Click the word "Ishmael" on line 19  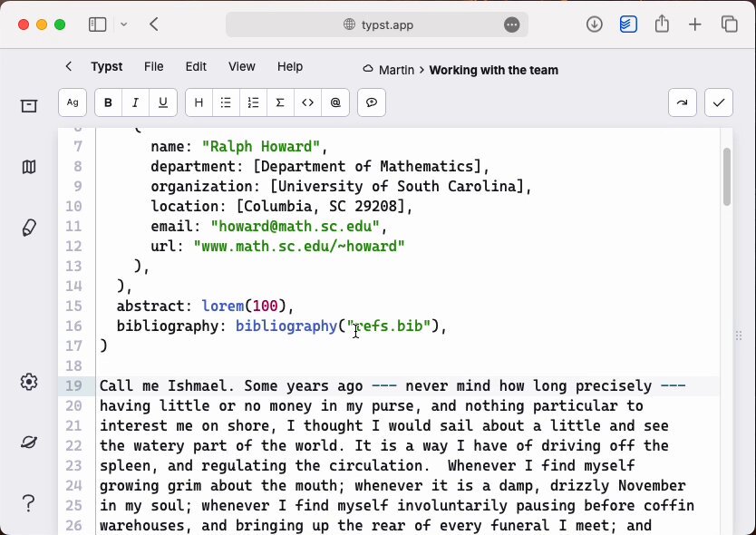pos(198,386)
